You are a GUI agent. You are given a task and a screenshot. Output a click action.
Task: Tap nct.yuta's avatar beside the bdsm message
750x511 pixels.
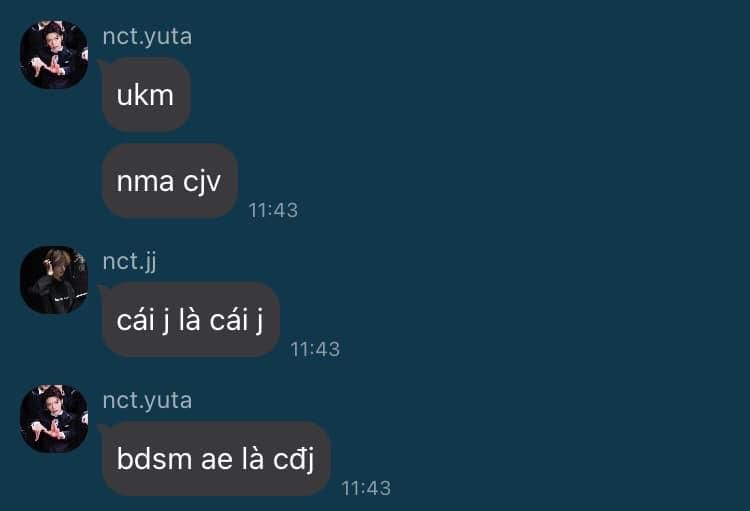coord(54,419)
